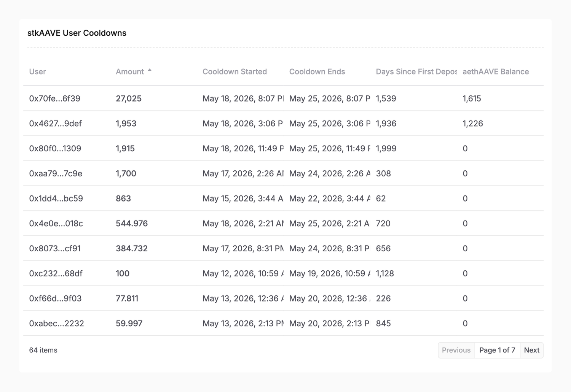This screenshot has width=571, height=392.
Task: Click cooldown start May 18, 2026, 8:07 PM
Action: click(243, 98)
